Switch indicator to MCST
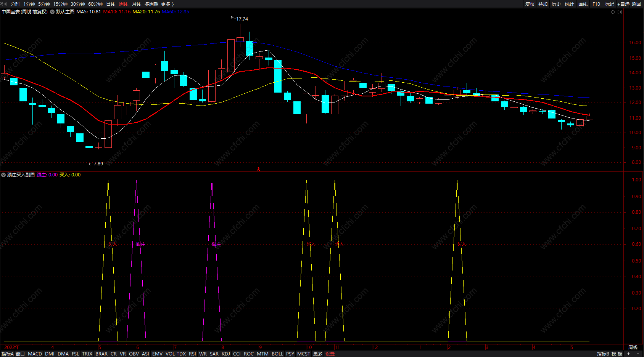The height and width of the screenshot is (357, 644). [x=304, y=354]
